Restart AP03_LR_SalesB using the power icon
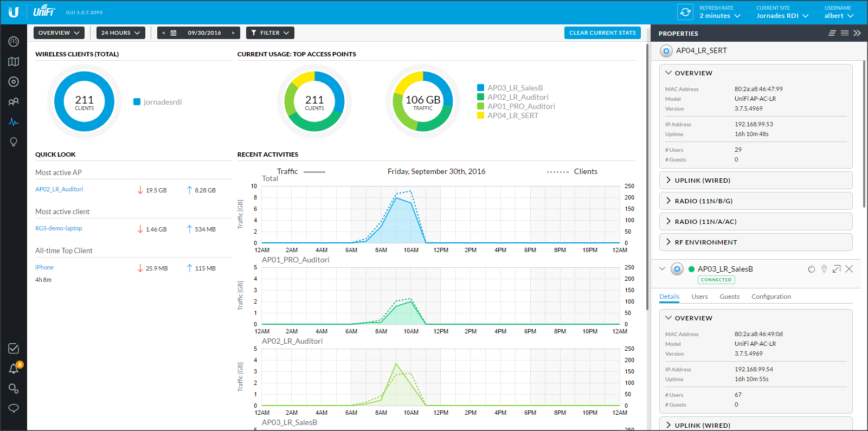Image resolution: width=868 pixels, height=431 pixels. tap(812, 269)
